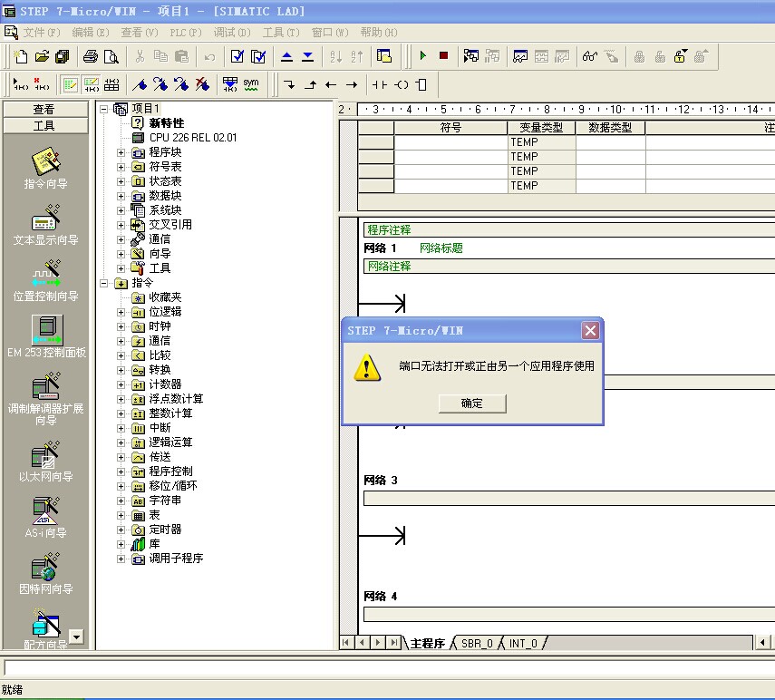Viewport: 775px width, 700px height.
Task: Insert a contact using the contact icon
Action: [x=379, y=84]
